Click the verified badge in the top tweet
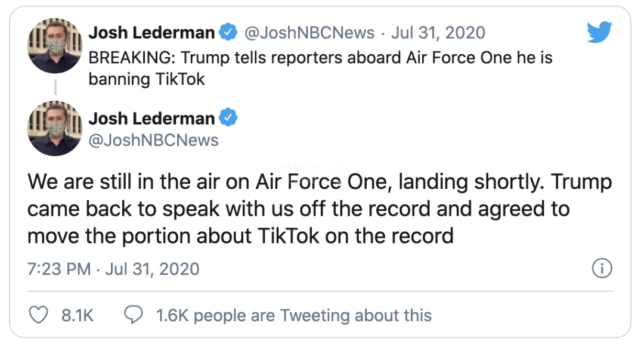644x345 pixels. point(228,32)
